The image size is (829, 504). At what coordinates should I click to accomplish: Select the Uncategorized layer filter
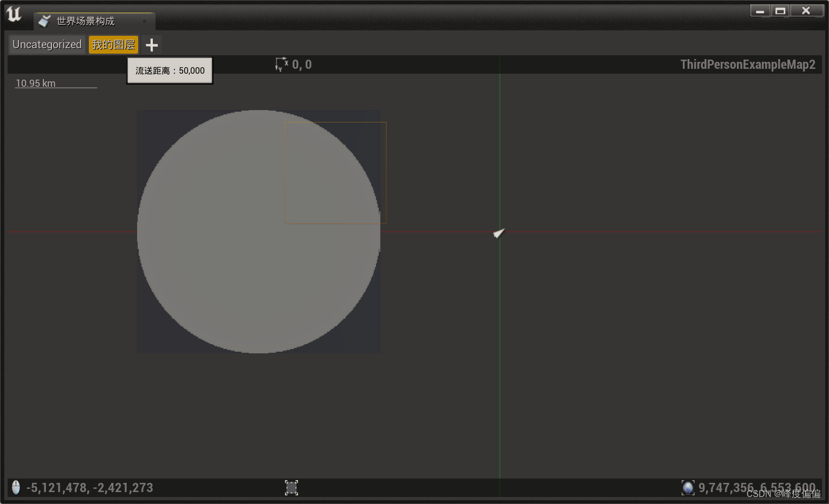tap(47, 44)
